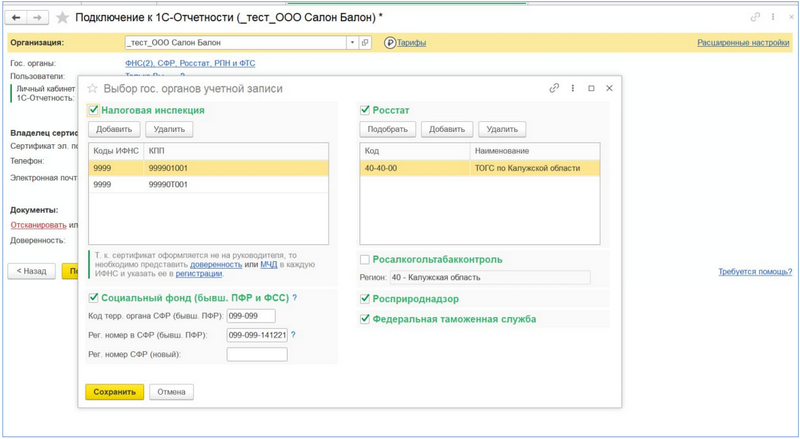Open organization record via field's open icon

click(365, 43)
